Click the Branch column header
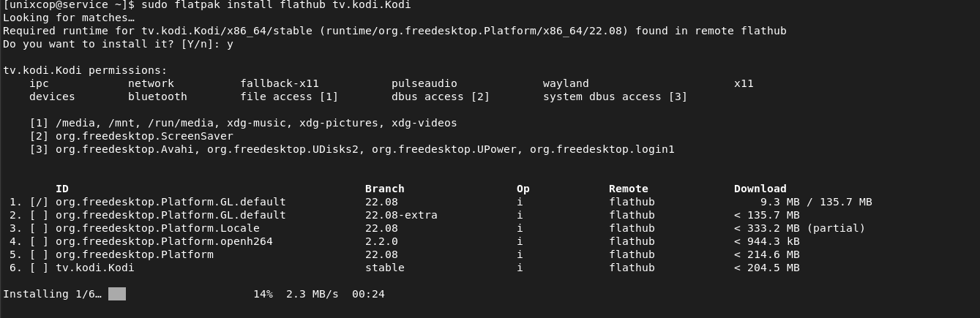Viewport: 980px width, 318px height. coord(385,189)
